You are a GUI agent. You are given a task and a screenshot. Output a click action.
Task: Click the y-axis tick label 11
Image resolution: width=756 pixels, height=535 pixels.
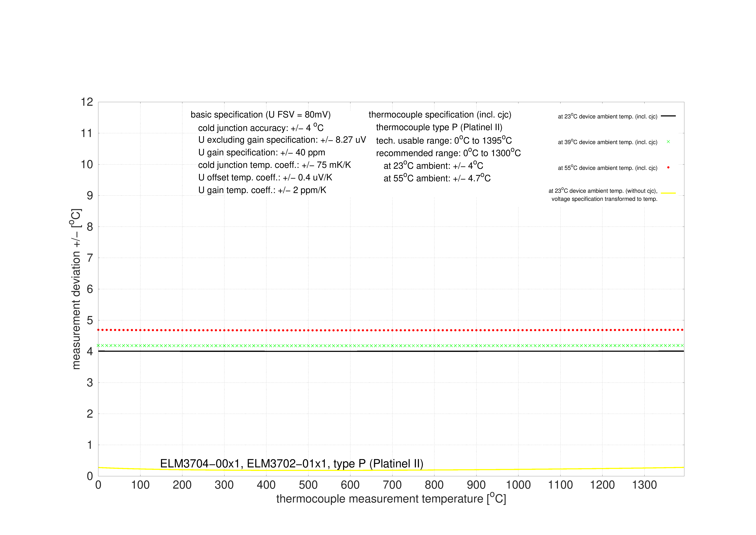tap(87, 133)
